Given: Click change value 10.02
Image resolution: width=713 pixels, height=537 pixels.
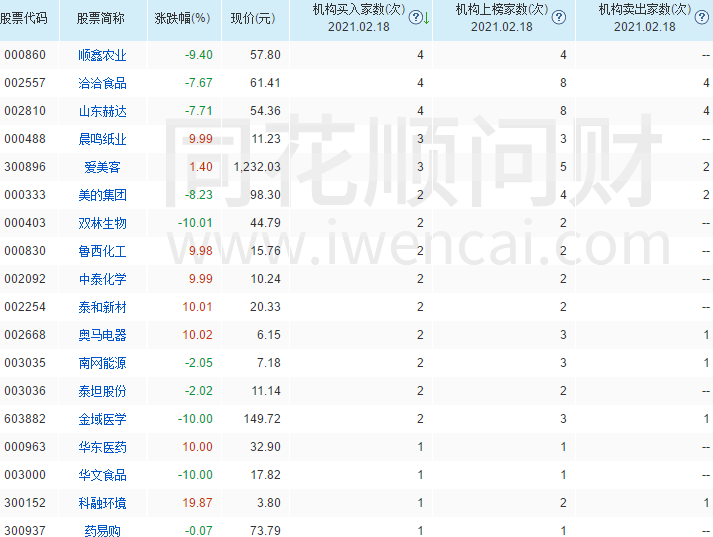Looking at the screenshot, I should 197,335.
